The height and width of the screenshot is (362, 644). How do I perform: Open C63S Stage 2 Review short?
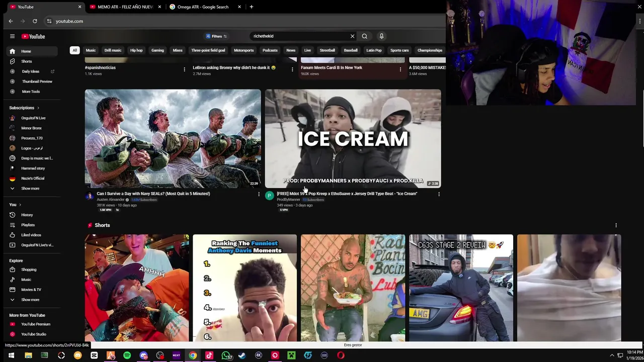(x=461, y=288)
